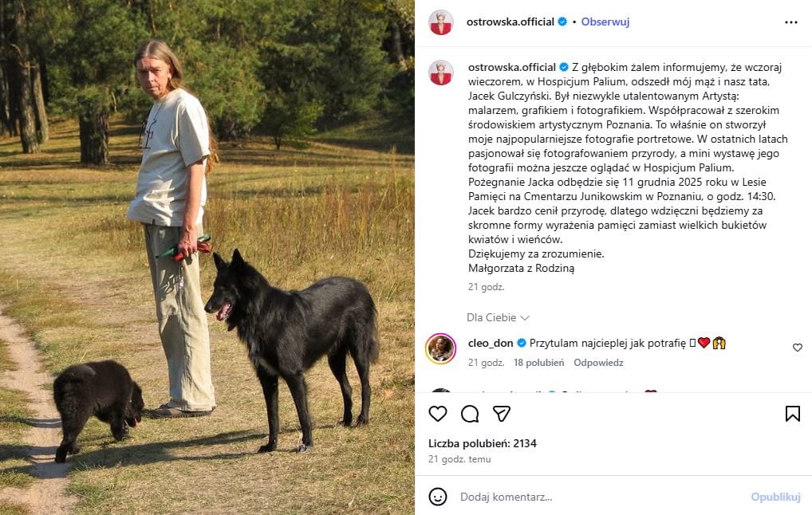Share post using paper plane icon

[501, 414]
